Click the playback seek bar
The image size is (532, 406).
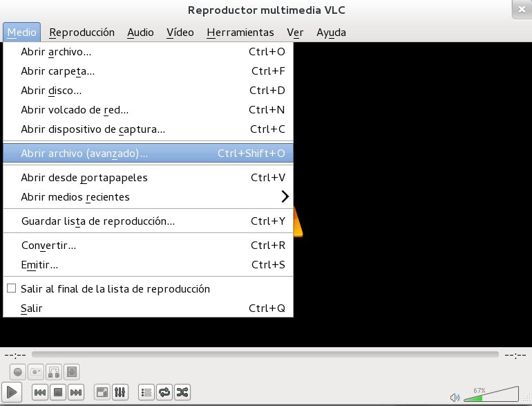coord(265,355)
